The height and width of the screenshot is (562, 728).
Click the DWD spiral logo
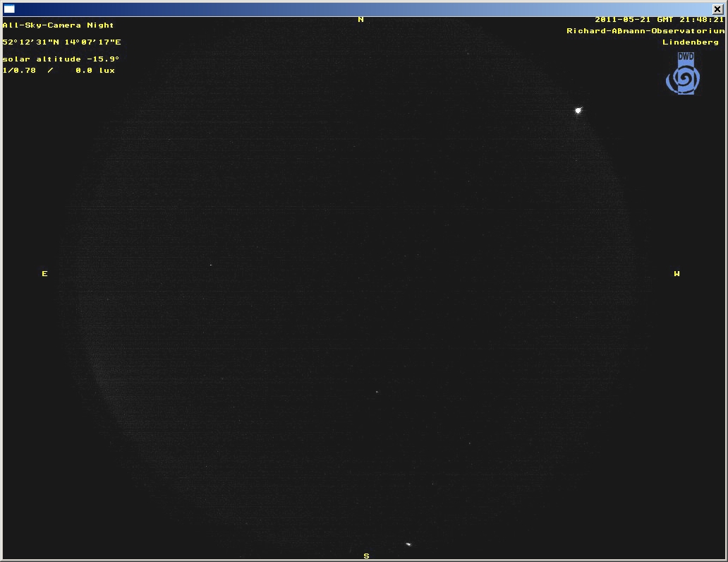683,73
